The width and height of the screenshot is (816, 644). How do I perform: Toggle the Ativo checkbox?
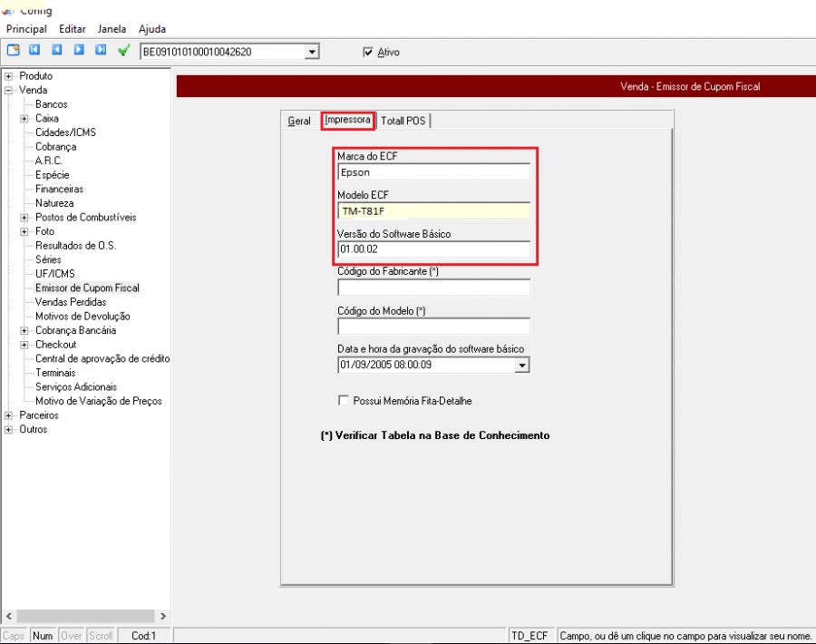[x=368, y=53]
